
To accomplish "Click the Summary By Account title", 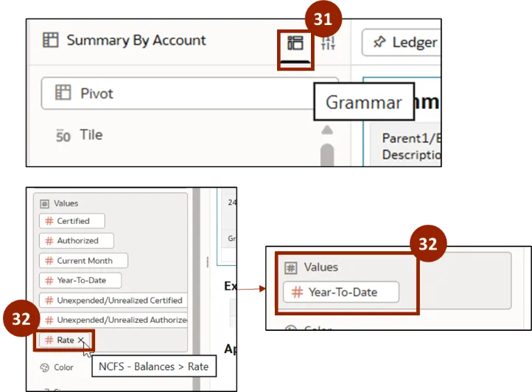I will 136,40.
